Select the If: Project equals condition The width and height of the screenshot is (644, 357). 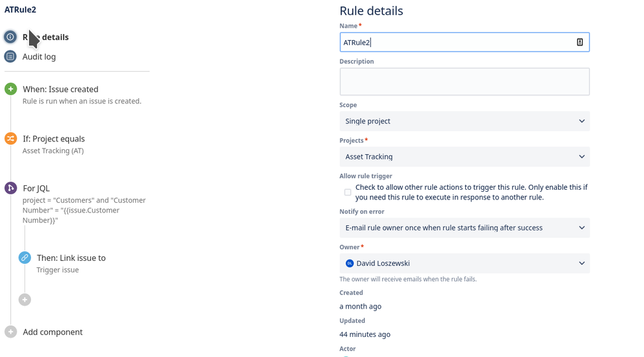pyautogui.click(x=54, y=139)
